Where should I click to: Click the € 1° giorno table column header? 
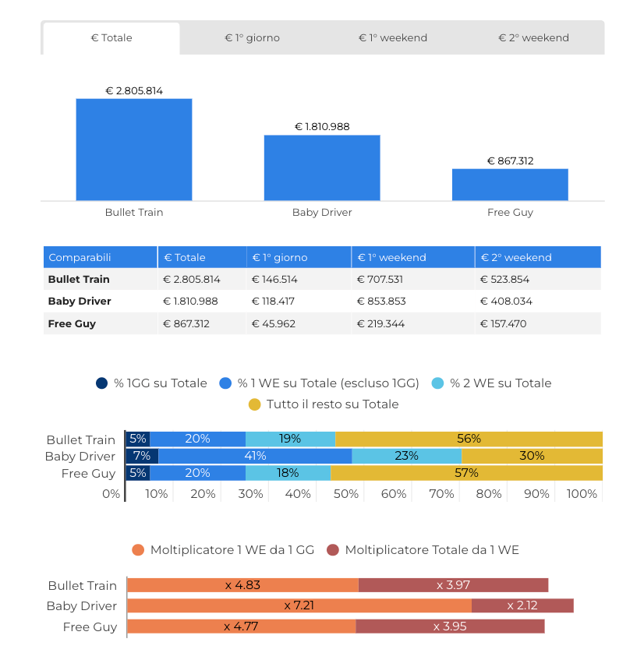pyautogui.click(x=299, y=257)
